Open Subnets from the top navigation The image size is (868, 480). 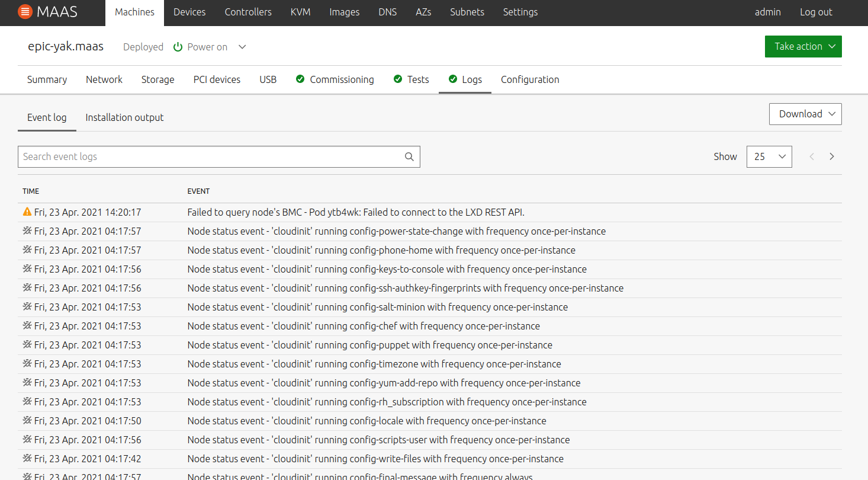point(467,12)
